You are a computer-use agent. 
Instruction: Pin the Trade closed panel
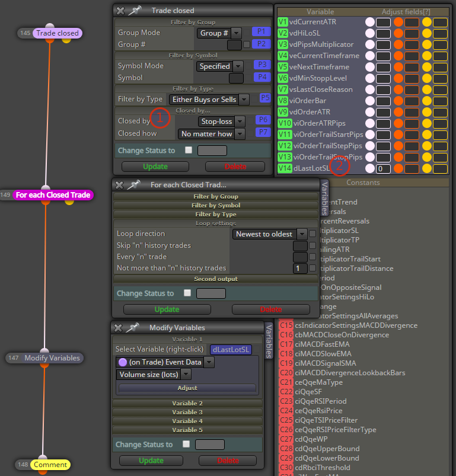coord(135,11)
